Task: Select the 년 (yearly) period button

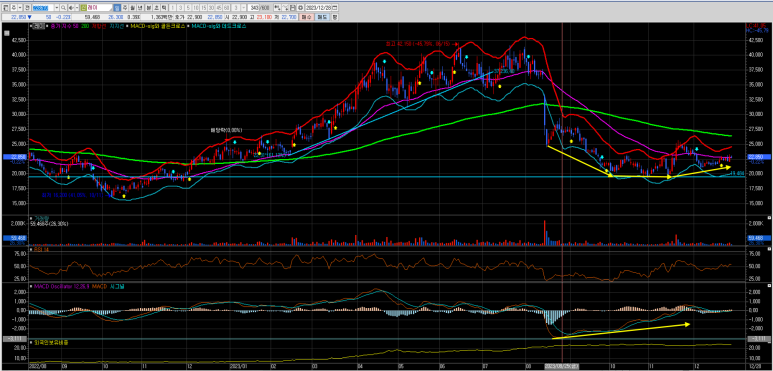Action: [140, 8]
